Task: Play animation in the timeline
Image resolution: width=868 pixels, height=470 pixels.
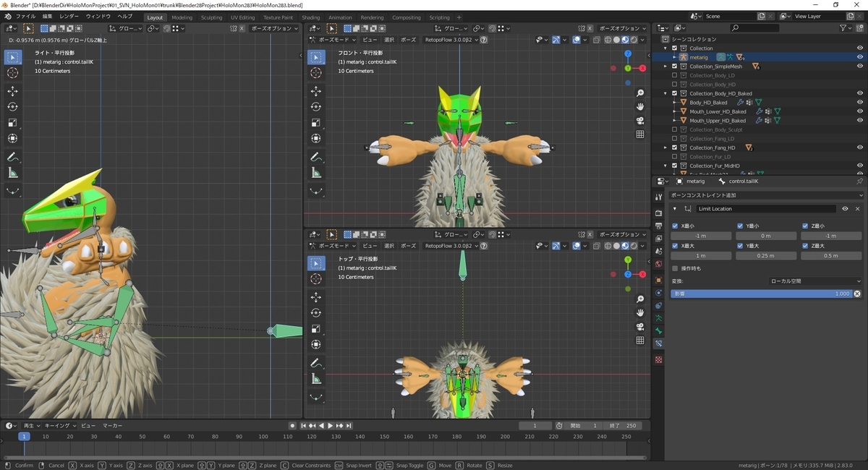Action: click(331, 426)
